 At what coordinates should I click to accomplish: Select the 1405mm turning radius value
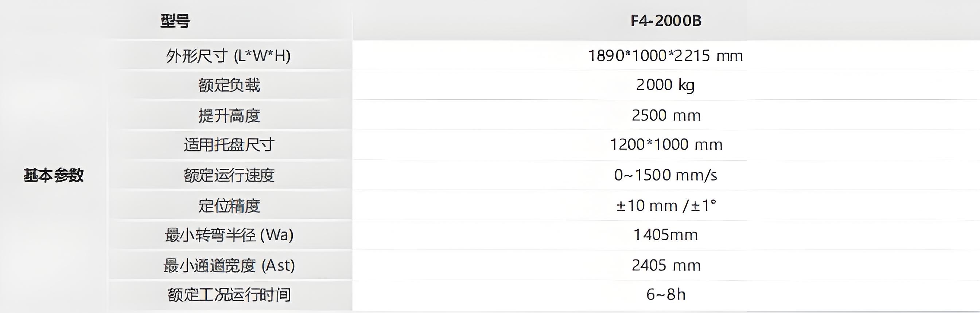coord(666,235)
